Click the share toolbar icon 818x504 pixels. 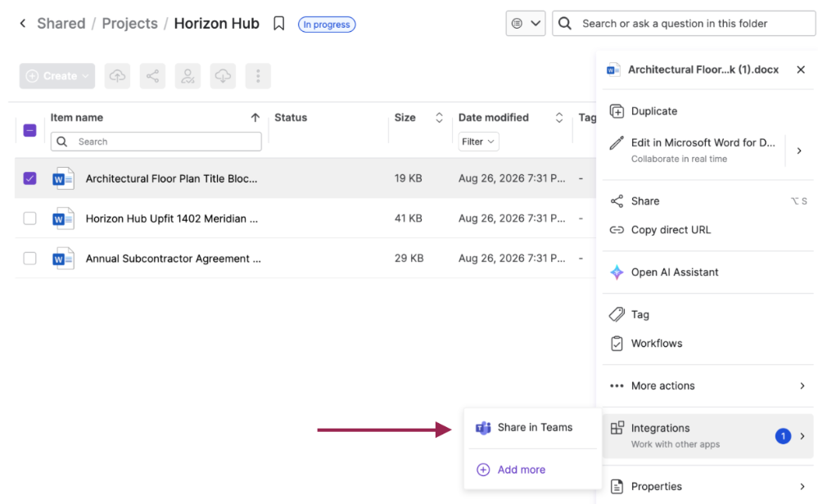click(152, 76)
